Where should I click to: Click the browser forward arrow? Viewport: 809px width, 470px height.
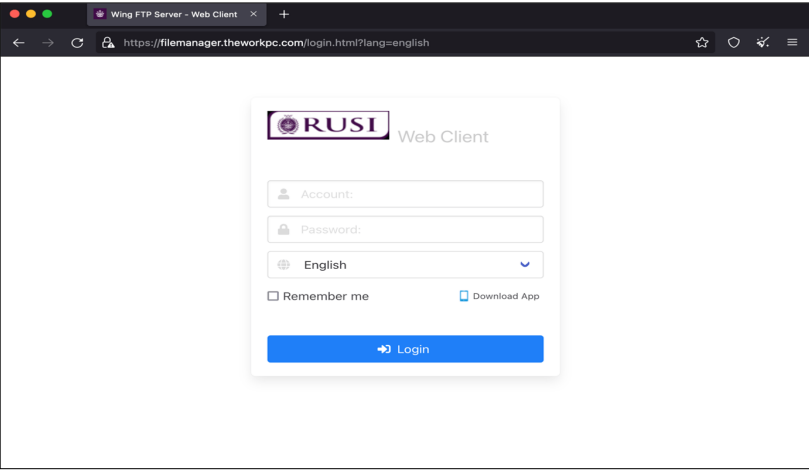coord(48,43)
